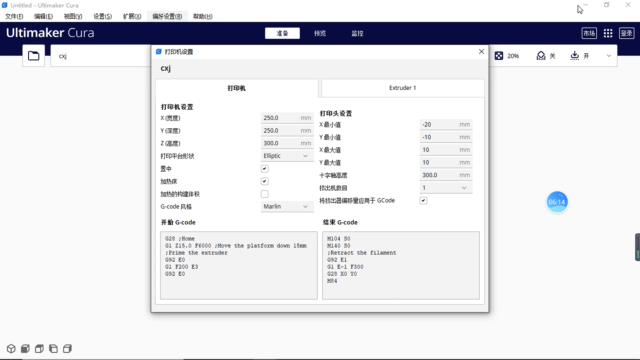Click the adhesion setting icon
This screenshot has width=640, height=360.
click(x=575, y=56)
